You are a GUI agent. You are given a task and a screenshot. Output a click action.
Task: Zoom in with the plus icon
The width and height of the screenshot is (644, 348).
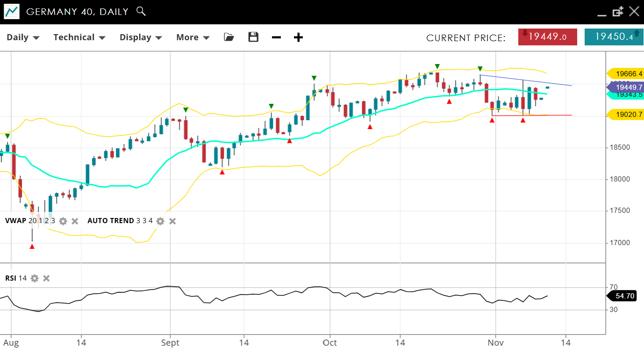[298, 37]
